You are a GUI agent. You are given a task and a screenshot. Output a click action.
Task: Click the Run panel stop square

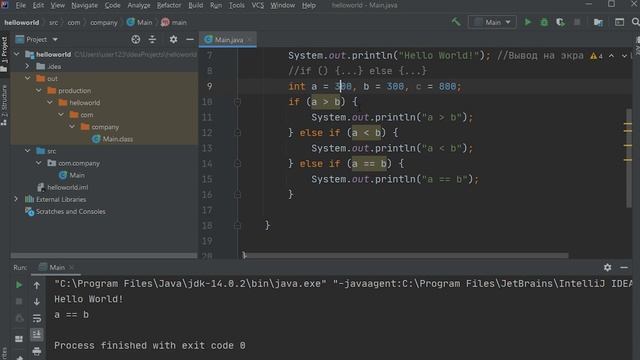(19, 301)
